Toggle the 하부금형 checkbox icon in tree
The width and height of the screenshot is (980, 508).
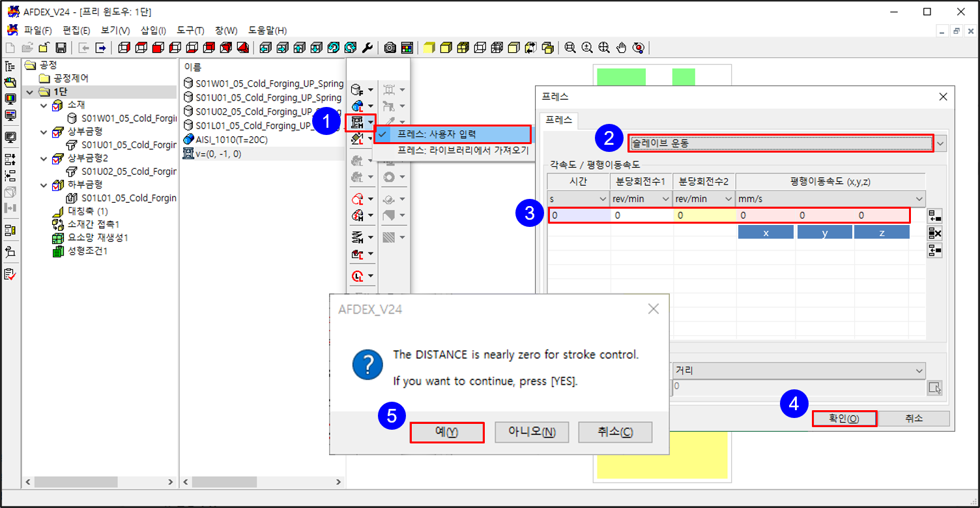tap(57, 185)
